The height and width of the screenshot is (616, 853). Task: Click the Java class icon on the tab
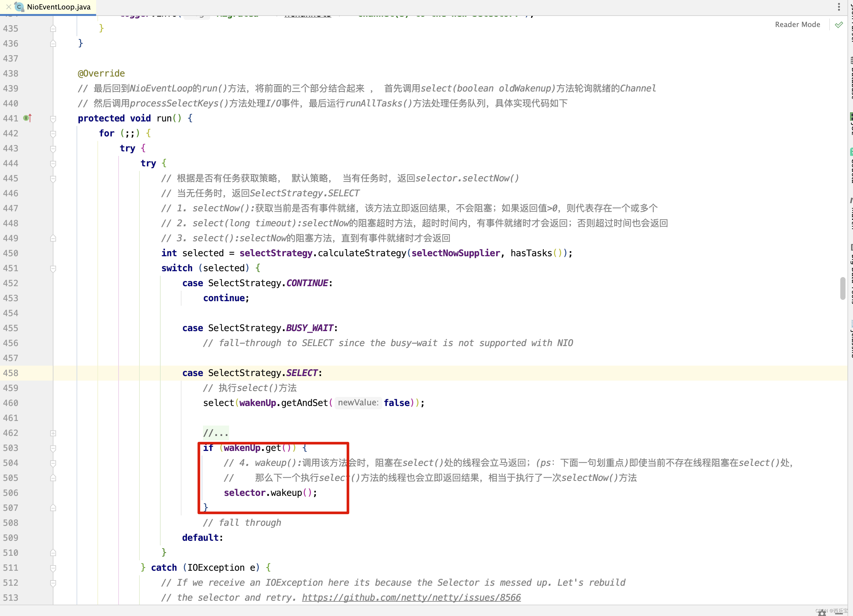(19, 7)
